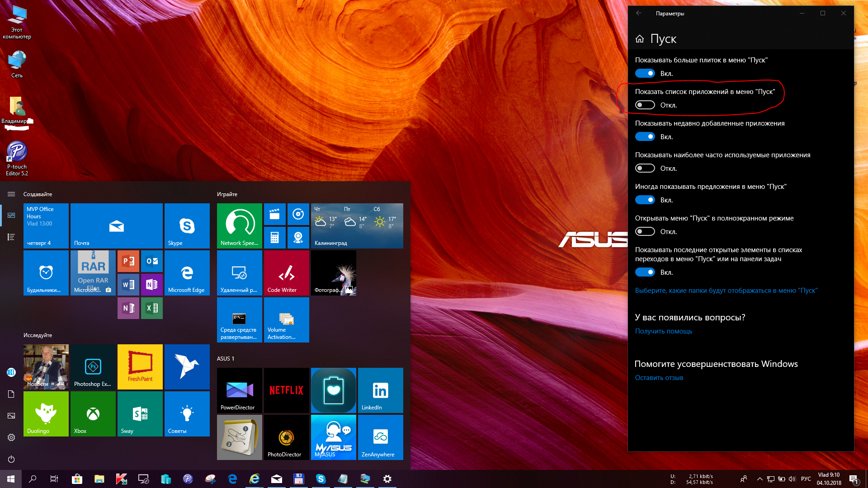Launch Netflix tile in Start menu
The width and height of the screenshot is (868, 488).
click(x=286, y=390)
